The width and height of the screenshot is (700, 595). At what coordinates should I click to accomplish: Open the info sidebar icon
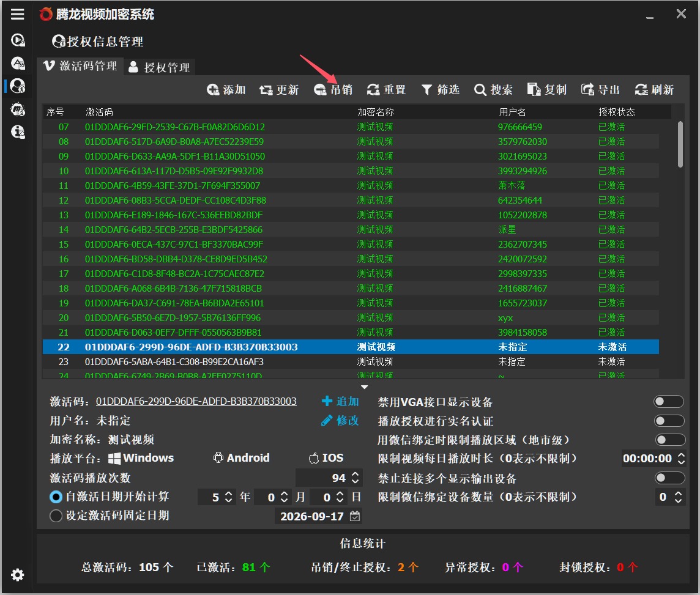point(17,131)
